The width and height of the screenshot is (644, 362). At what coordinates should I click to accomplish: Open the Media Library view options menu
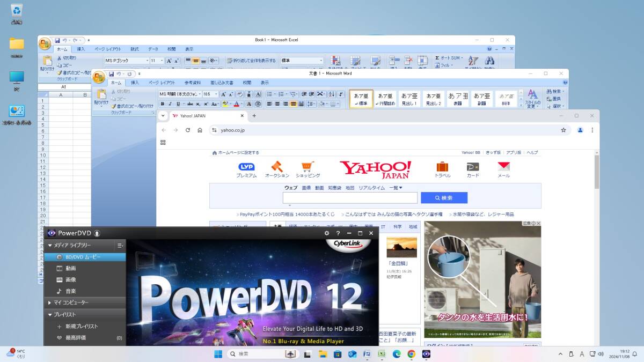(120, 245)
